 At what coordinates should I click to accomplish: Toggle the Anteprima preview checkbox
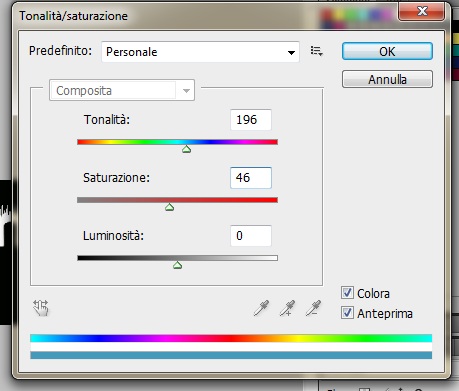[x=347, y=313]
